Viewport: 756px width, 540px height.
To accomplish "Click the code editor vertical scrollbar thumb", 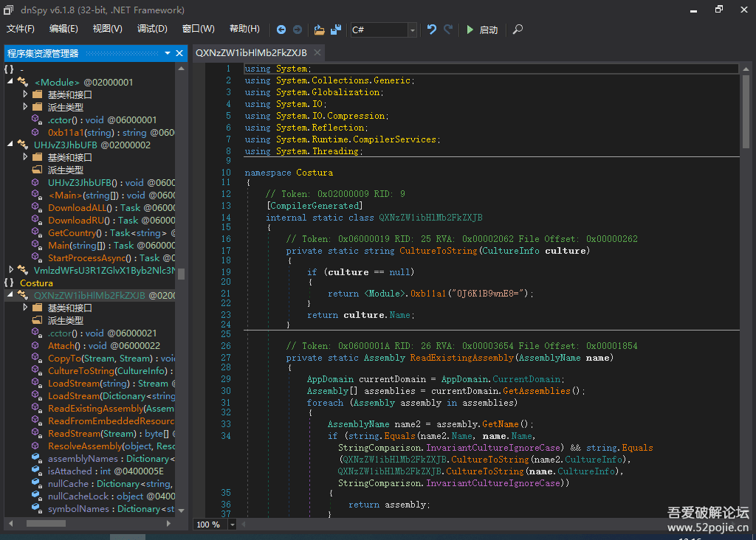I will click(746, 111).
